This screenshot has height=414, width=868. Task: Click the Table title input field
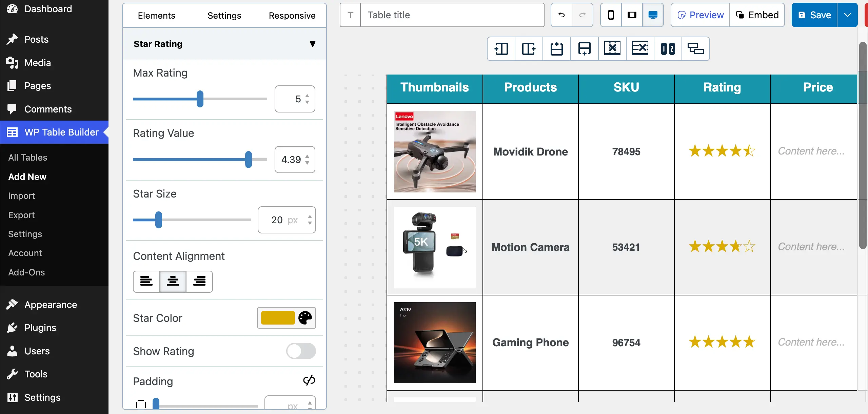coord(452,15)
